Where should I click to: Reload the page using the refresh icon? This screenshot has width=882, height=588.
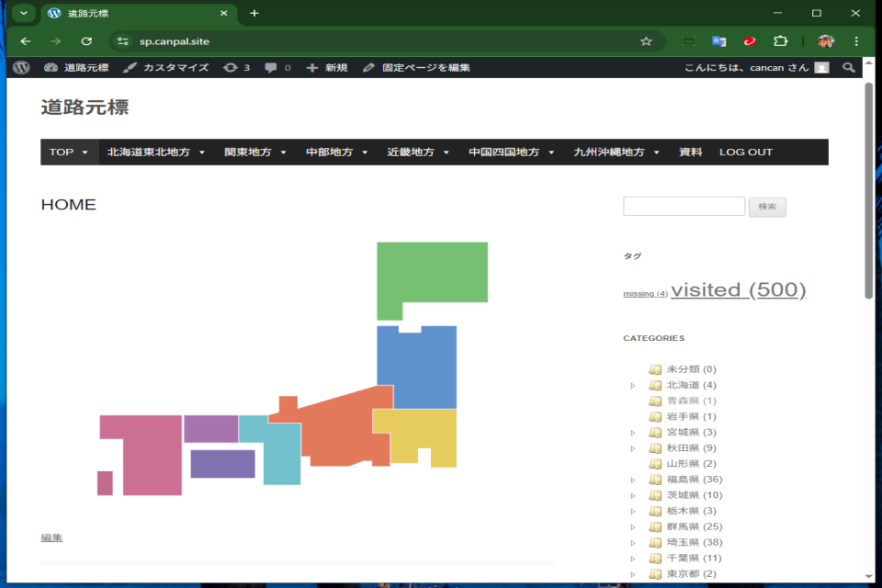click(86, 41)
